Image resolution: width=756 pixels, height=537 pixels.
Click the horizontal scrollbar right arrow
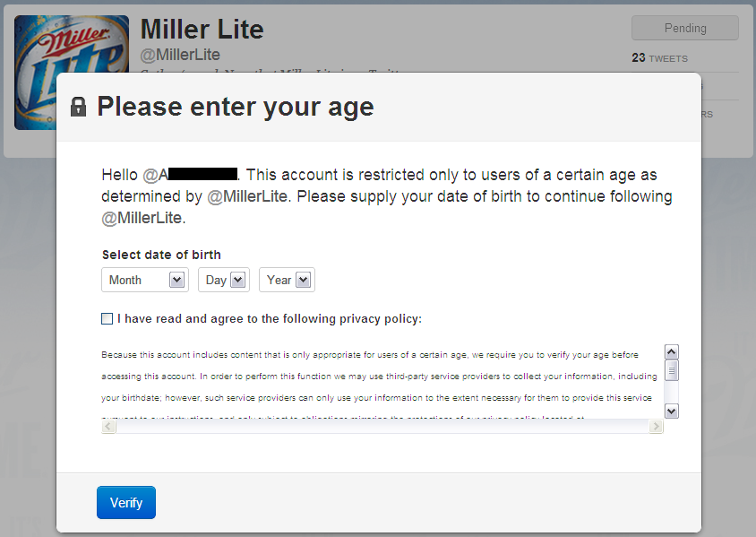656,427
